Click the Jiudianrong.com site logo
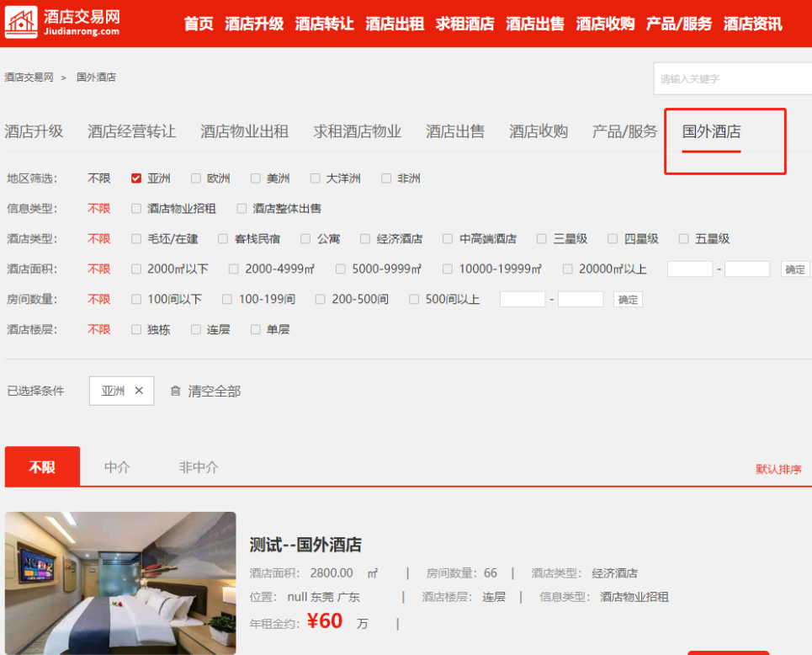This screenshot has width=812, height=655. [x=62, y=23]
